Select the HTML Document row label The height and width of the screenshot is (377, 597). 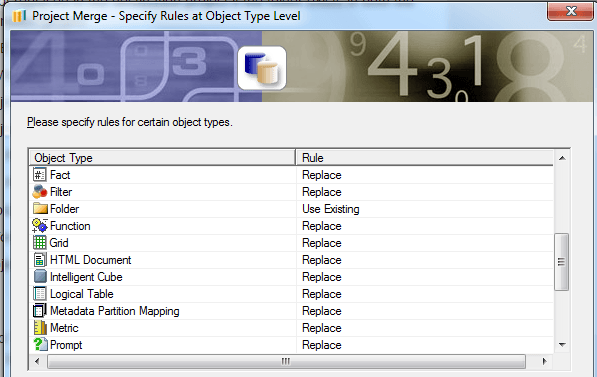(91, 260)
